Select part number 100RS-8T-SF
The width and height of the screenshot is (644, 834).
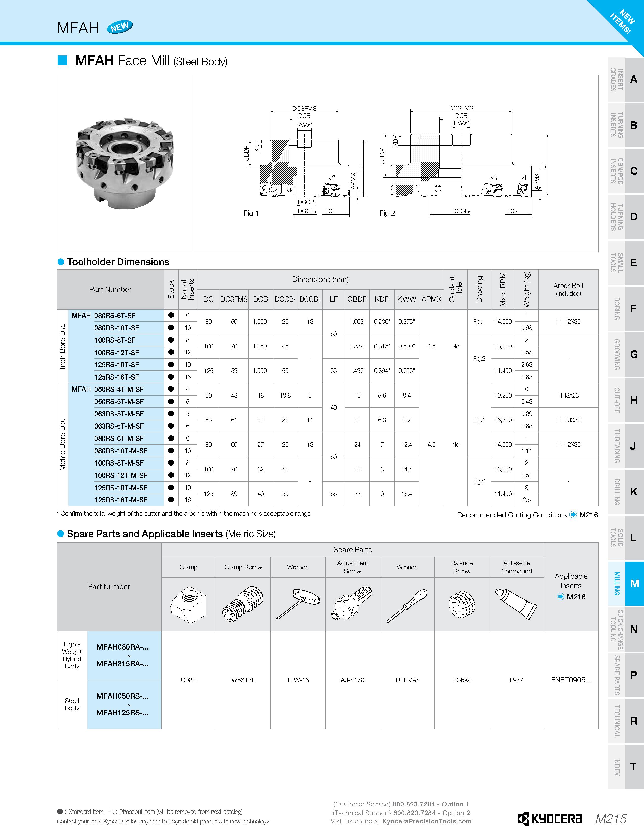click(115, 340)
